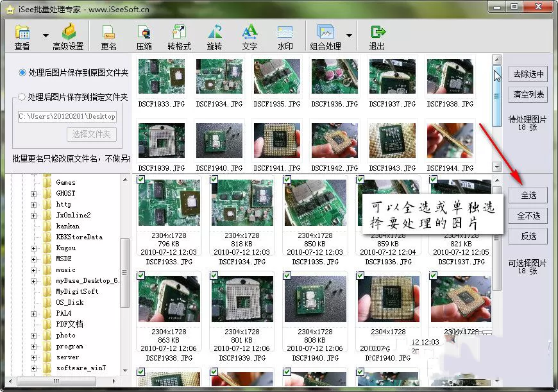Select the kankan folder
Image resolution: width=558 pixels, height=392 pixels.
pos(67,226)
